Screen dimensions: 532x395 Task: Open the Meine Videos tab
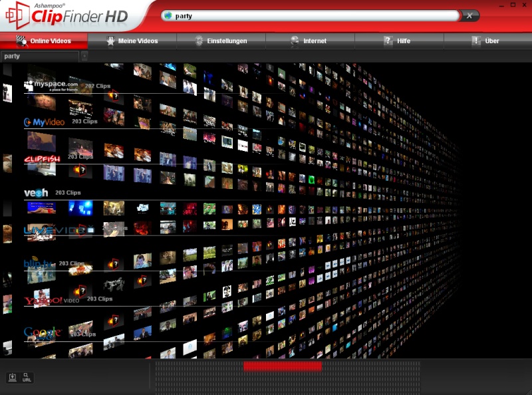tap(133, 41)
